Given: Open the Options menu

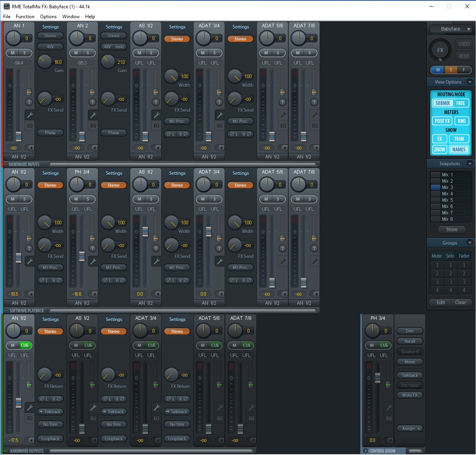Looking at the screenshot, I should click(x=48, y=17).
